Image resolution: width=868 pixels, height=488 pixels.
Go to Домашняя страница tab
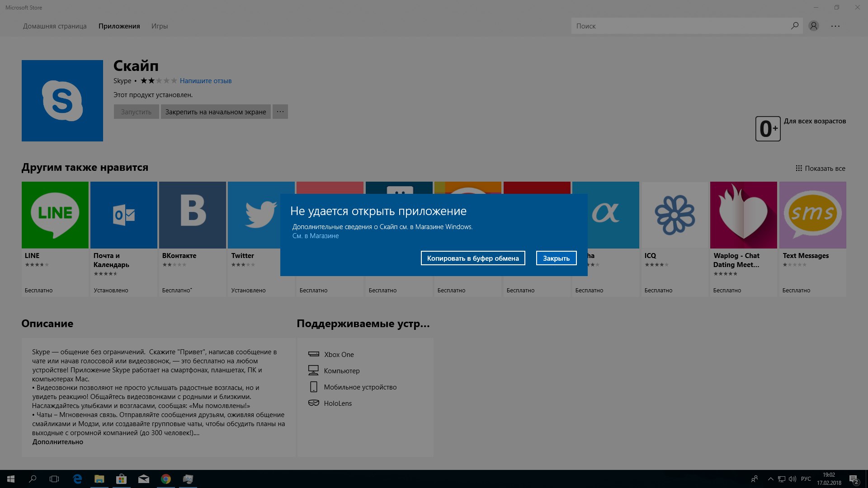pyautogui.click(x=55, y=26)
